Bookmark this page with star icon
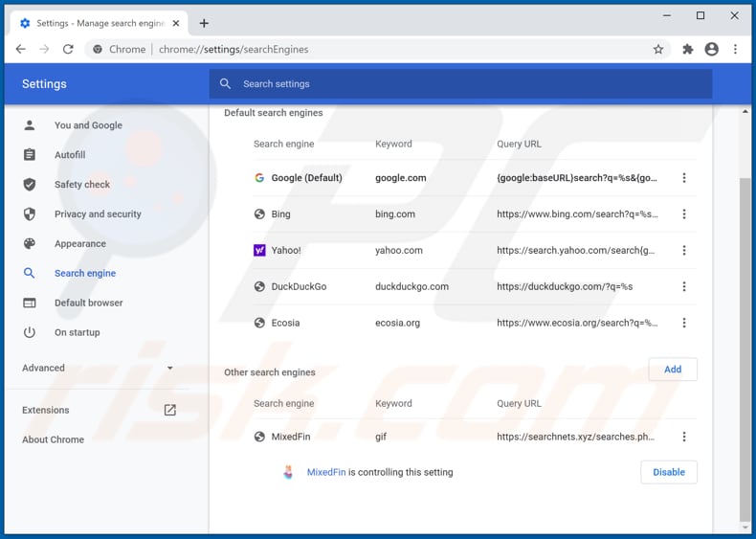Viewport: 756px width, 539px height. point(658,49)
